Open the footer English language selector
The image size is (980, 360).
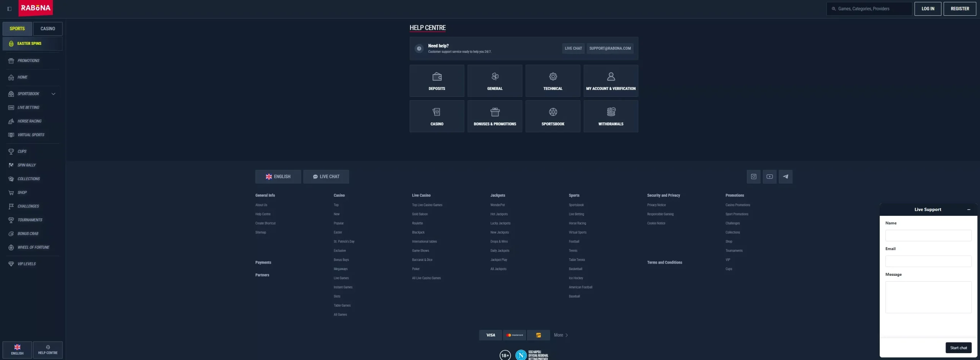pyautogui.click(x=278, y=177)
